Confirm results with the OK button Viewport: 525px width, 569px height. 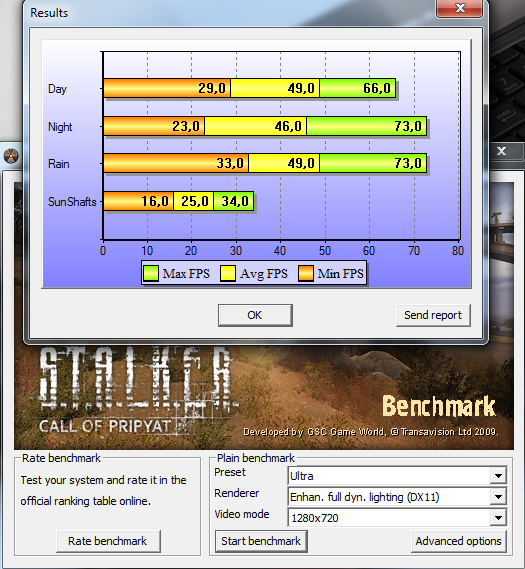255,315
